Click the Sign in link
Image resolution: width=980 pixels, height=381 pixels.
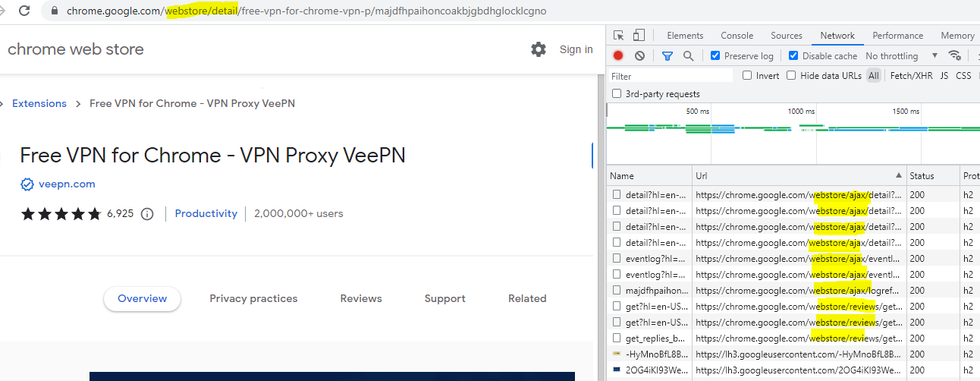pos(576,49)
